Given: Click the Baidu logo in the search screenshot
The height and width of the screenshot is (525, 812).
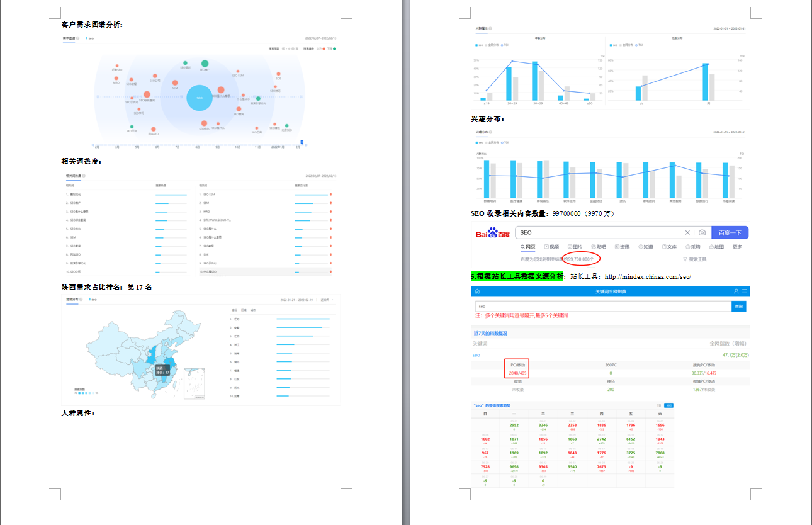Looking at the screenshot, I should pos(492,234).
